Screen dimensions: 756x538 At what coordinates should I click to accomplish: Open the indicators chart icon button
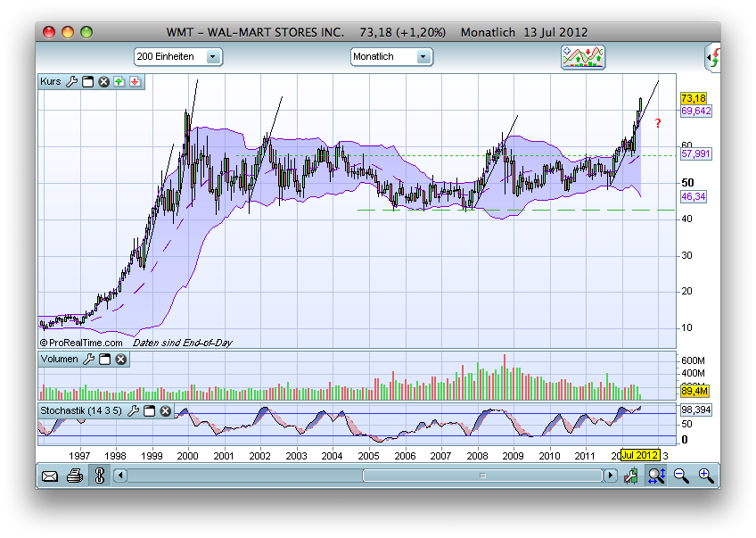tap(583, 57)
